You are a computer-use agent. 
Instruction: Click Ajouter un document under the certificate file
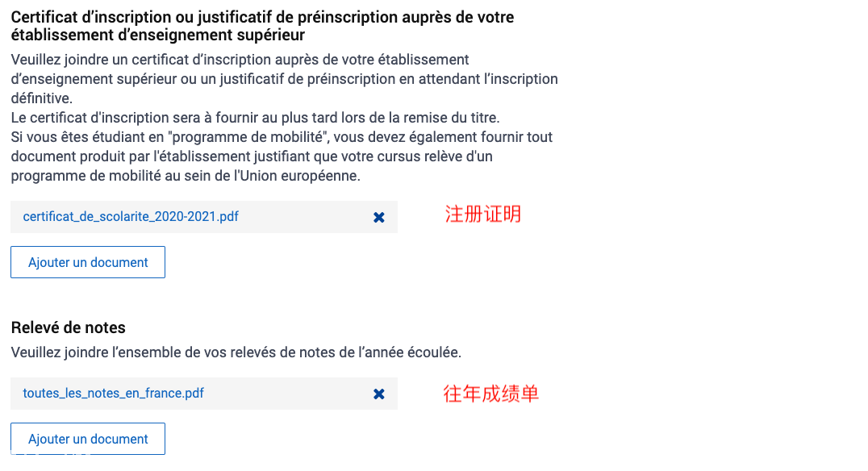coord(88,262)
